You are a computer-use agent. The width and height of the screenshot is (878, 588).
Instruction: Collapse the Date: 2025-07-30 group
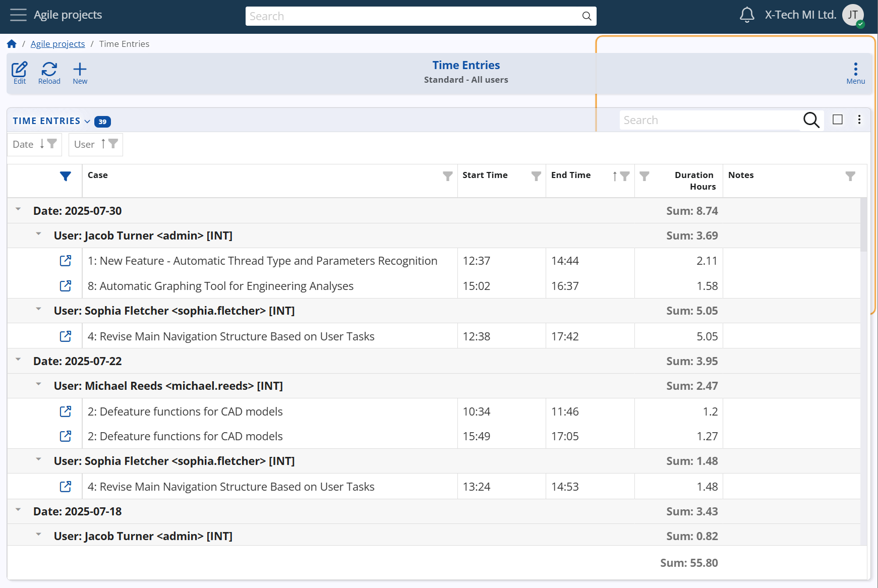pyautogui.click(x=18, y=209)
